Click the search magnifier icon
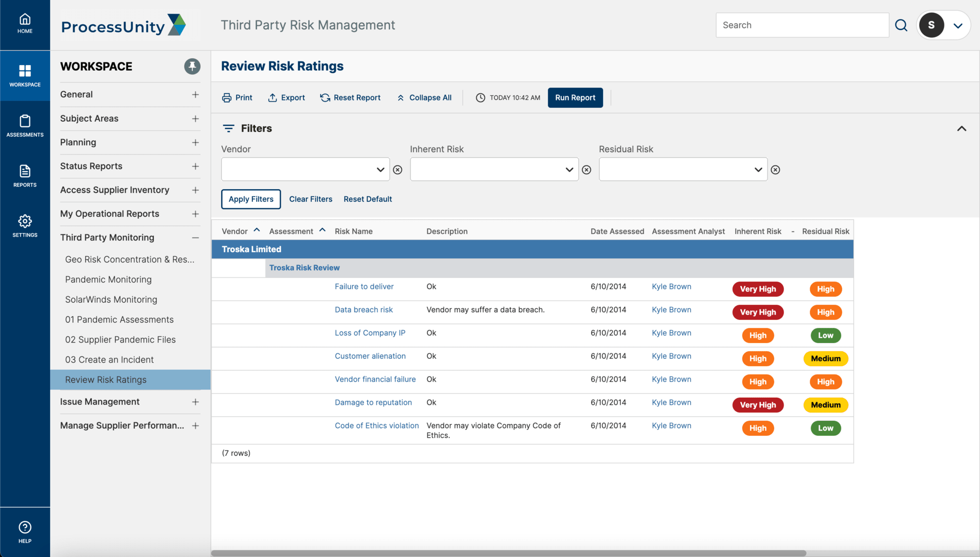Screen dimensions: 980x557 click(901, 25)
